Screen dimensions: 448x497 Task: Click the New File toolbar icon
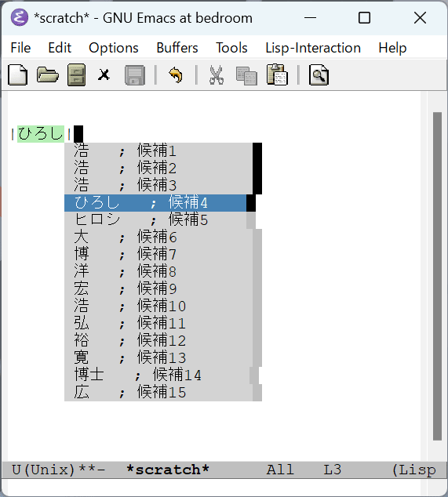coord(18,74)
